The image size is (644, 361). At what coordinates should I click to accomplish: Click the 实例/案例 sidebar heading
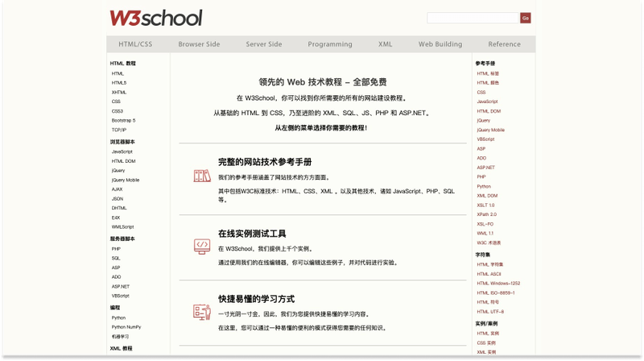(486, 324)
